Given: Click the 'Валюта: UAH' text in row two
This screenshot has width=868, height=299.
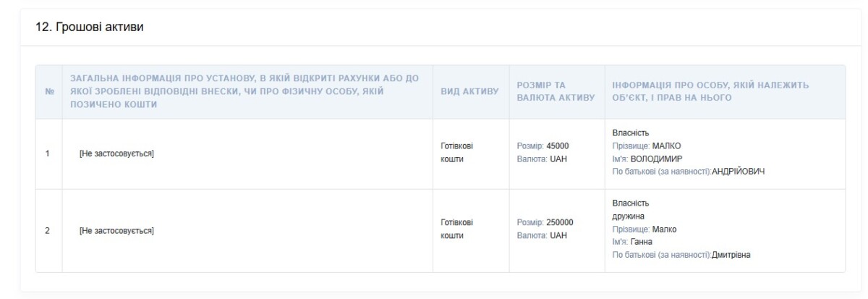Looking at the screenshot, I should (542, 235).
